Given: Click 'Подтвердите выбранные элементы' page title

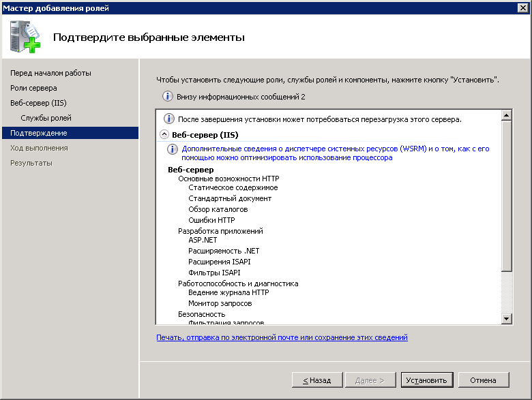Looking at the screenshot, I should 149,37.
